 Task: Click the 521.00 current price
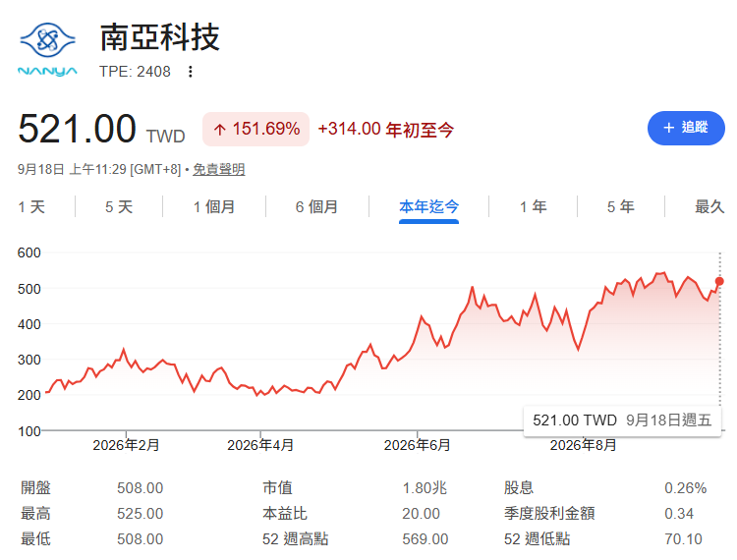click(x=77, y=129)
